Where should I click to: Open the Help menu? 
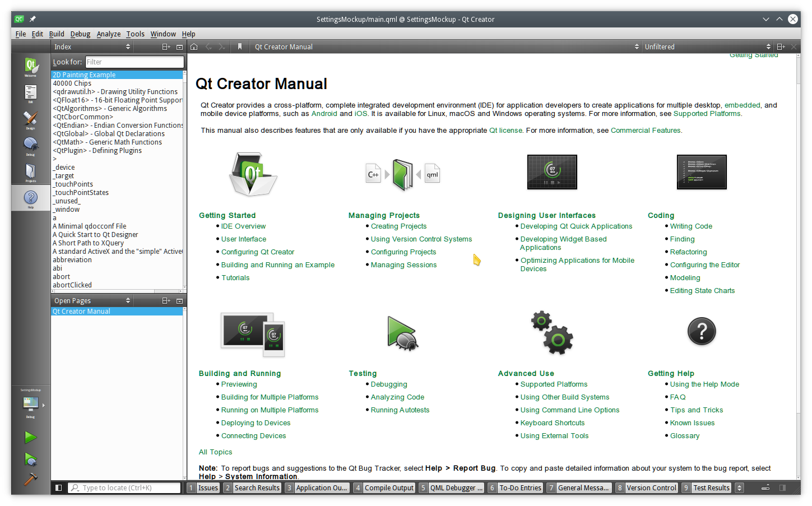pos(188,34)
